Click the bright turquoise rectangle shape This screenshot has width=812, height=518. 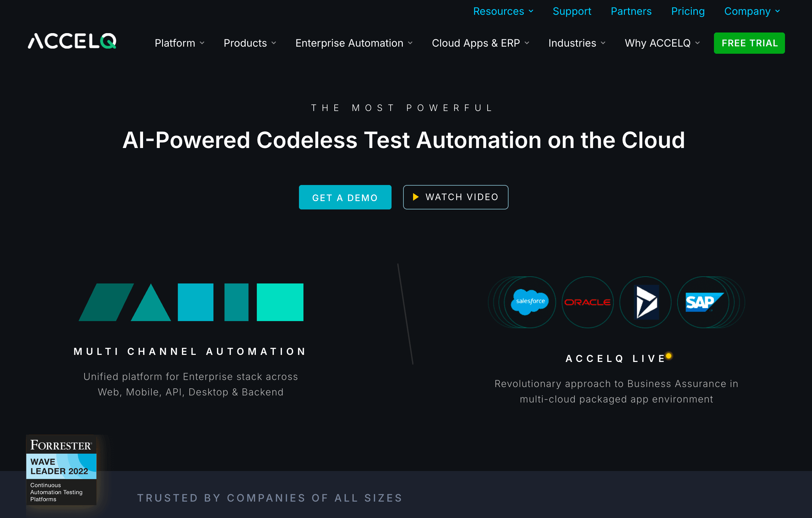(x=280, y=302)
